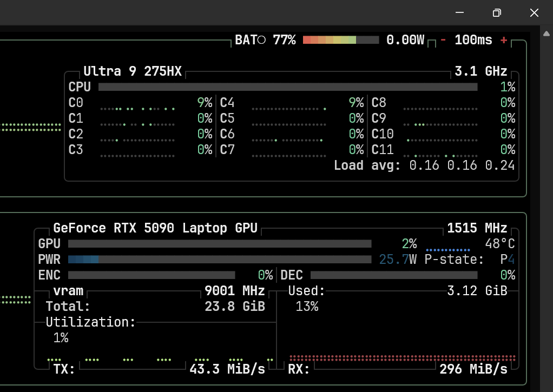Click the 3.1 GHz CPU frequency

pyautogui.click(x=481, y=71)
